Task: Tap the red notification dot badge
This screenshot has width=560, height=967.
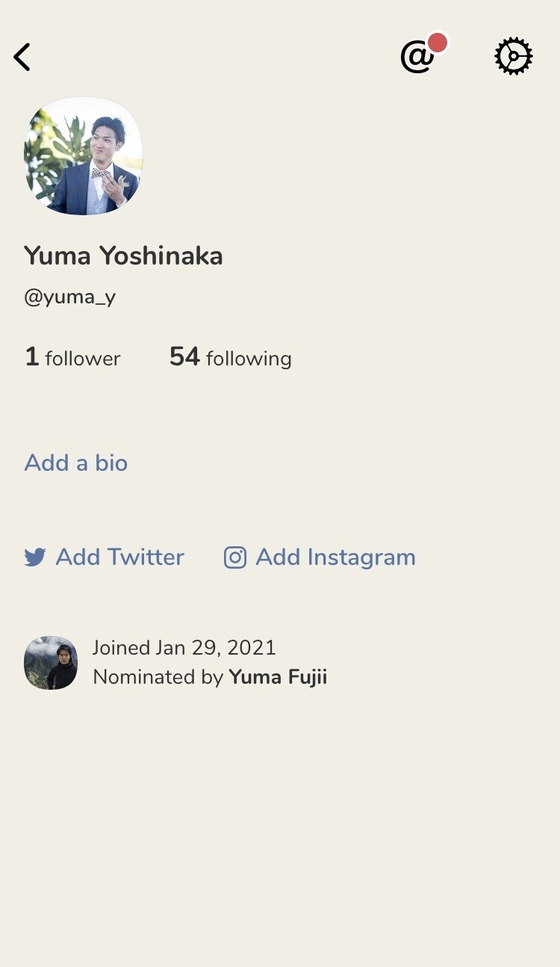Action: click(438, 43)
